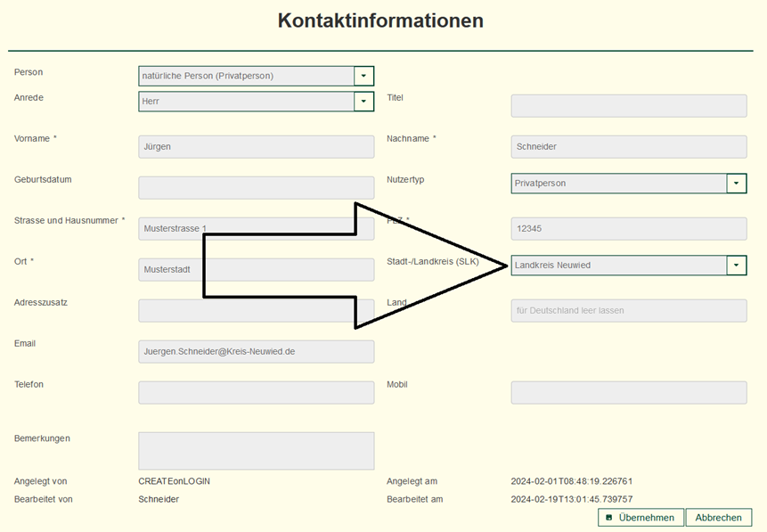Click into the empty Telefon field
Viewport: 767px width, 532px height.
pos(256,393)
